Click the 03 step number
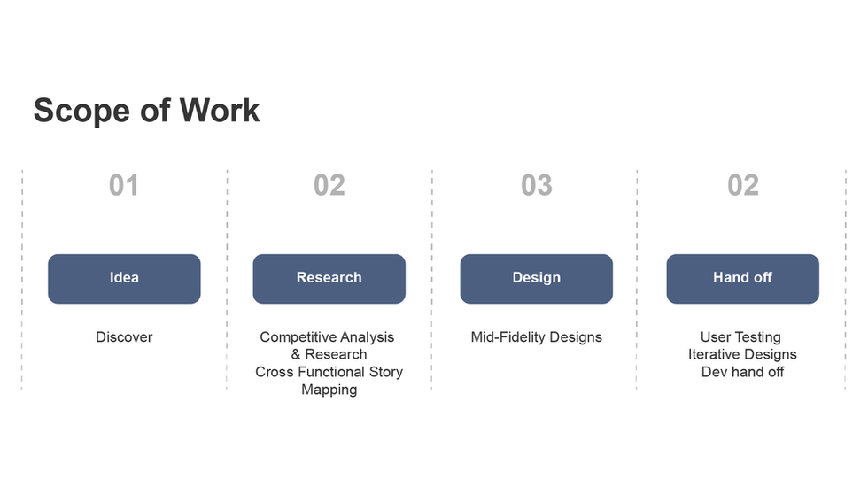 point(536,185)
